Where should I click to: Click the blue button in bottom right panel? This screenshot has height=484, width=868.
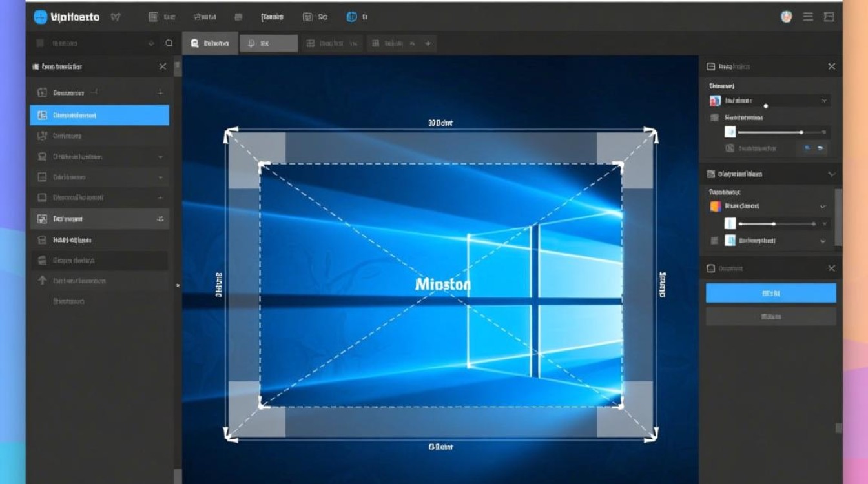770,293
